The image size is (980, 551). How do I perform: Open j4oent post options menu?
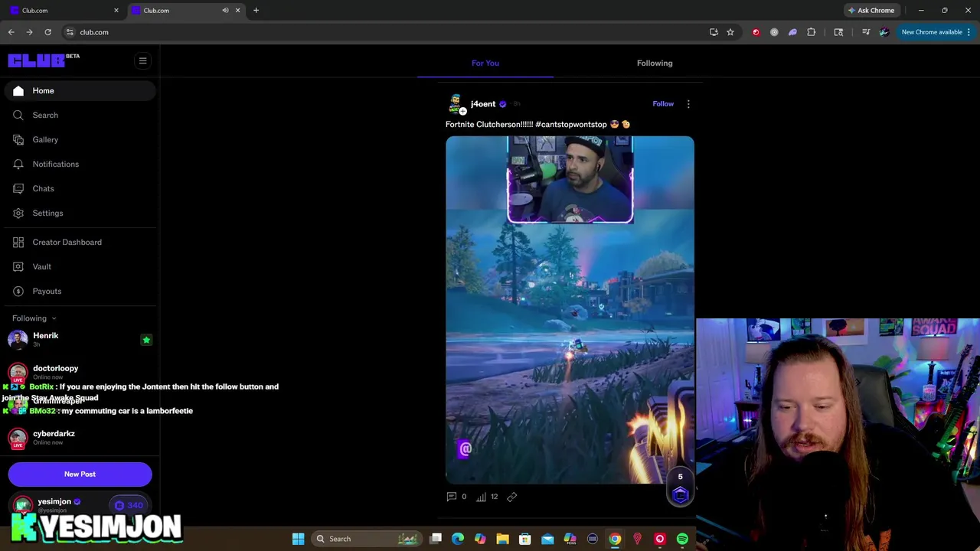(688, 104)
